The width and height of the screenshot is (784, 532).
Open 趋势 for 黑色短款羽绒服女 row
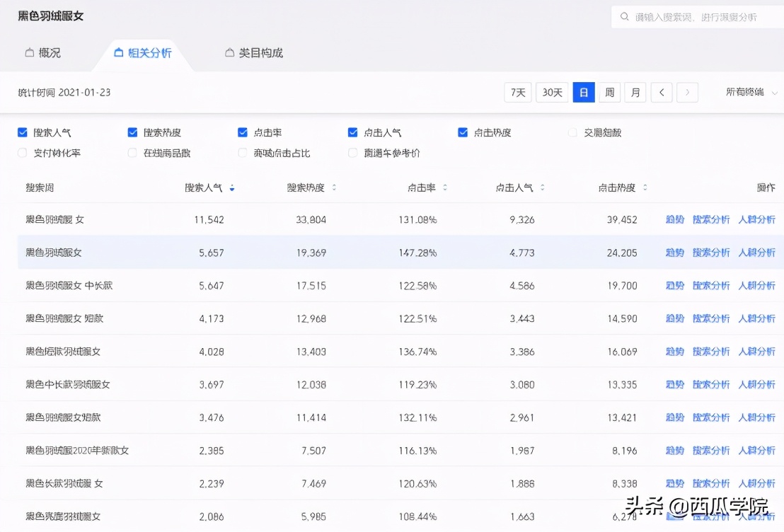(674, 352)
